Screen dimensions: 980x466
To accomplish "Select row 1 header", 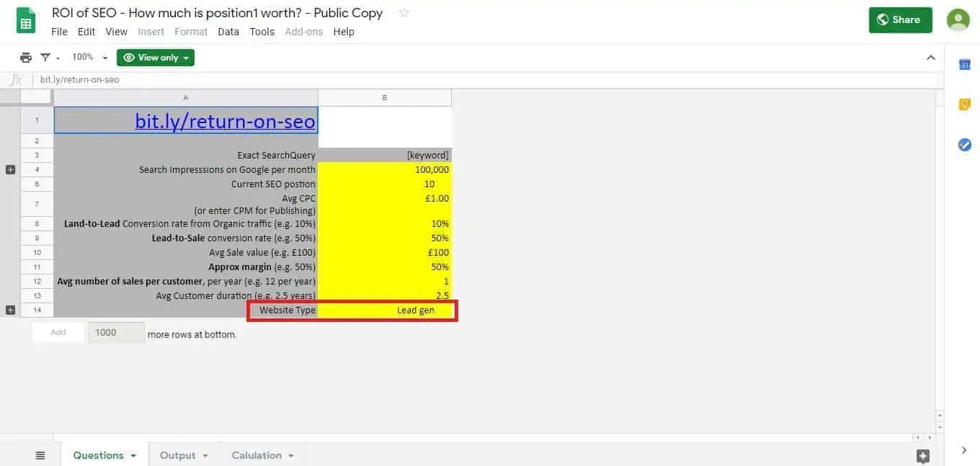I will pyautogui.click(x=37, y=120).
